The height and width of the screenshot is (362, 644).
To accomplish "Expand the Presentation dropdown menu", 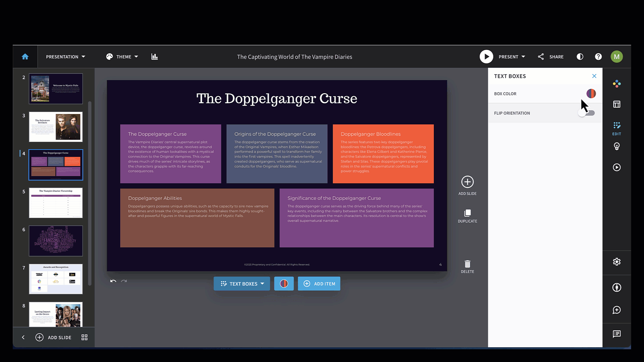I will (x=65, y=57).
